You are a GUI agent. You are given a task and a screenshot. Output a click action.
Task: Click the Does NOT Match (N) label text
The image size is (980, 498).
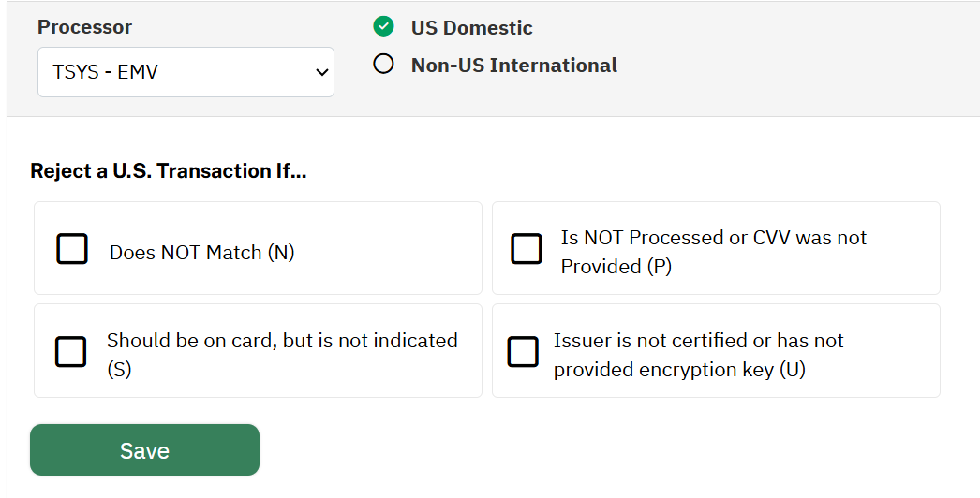tap(201, 253)
